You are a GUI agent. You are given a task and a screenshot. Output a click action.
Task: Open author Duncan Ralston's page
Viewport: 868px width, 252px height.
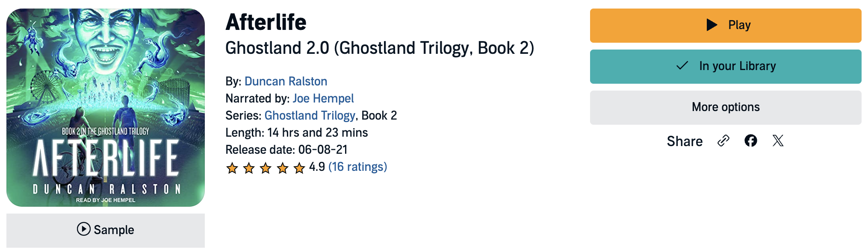point(286,81)
